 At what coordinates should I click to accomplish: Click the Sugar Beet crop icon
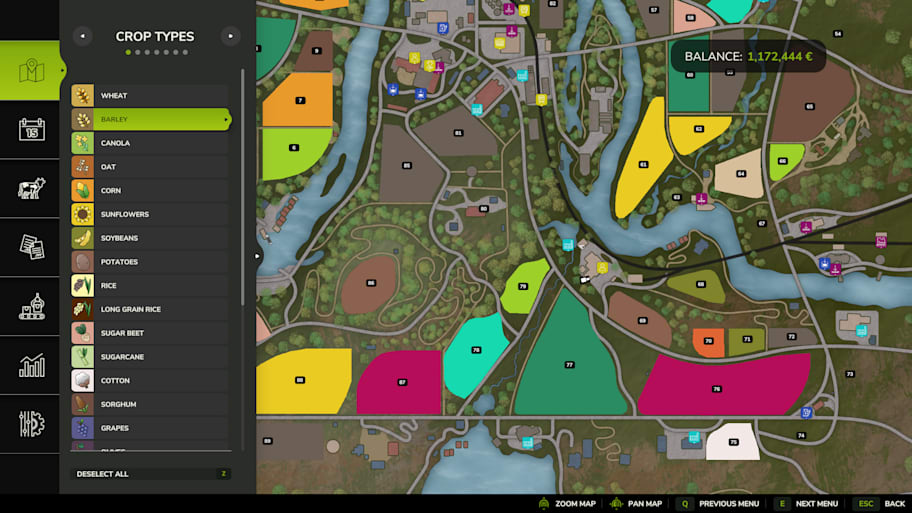click(83, 333)
